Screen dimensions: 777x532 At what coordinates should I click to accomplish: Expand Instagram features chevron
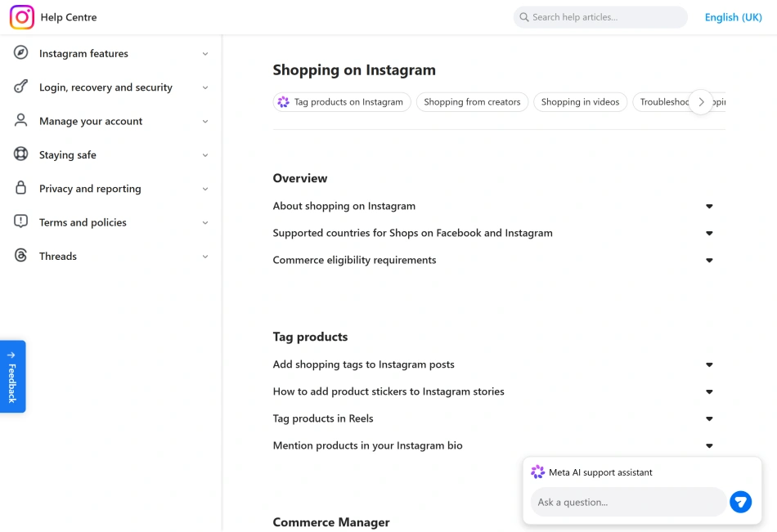[x=205, y=53]
